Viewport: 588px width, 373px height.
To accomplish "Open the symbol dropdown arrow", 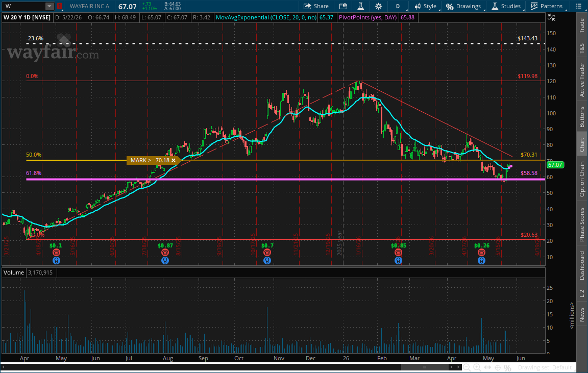I will 50,6.
